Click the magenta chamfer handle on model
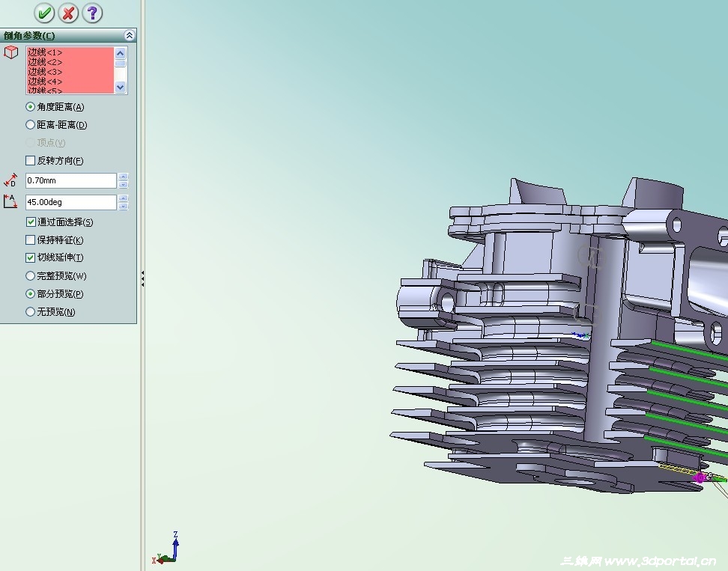 700,477
